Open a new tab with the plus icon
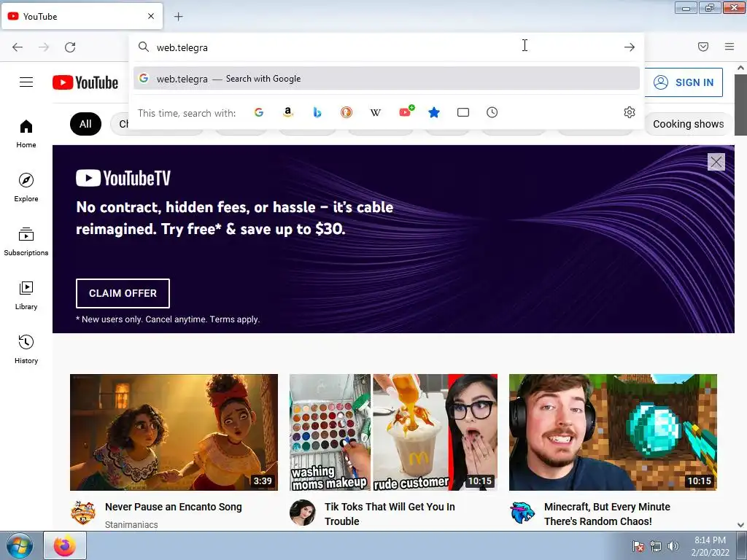Viewport: 747px width, 560px height. [x=178, y=17]
